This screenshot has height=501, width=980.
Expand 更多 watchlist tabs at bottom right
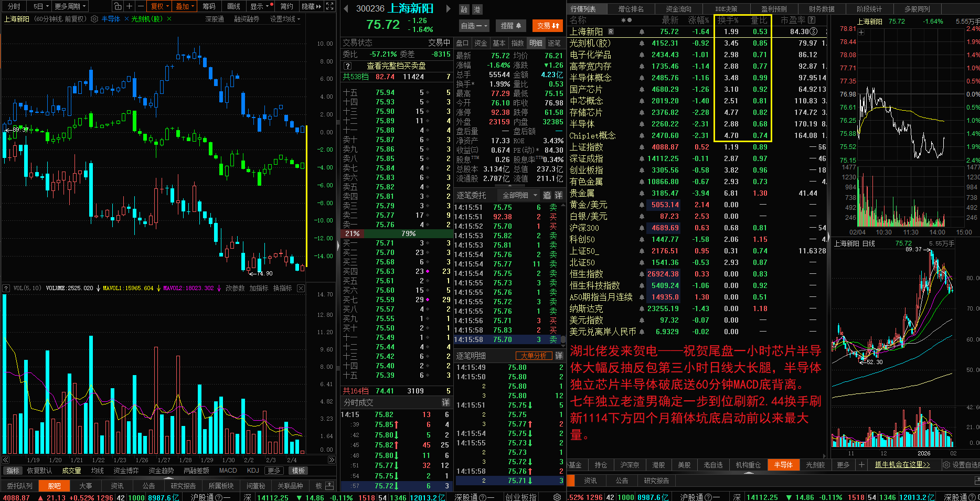[x=843, y=465]
